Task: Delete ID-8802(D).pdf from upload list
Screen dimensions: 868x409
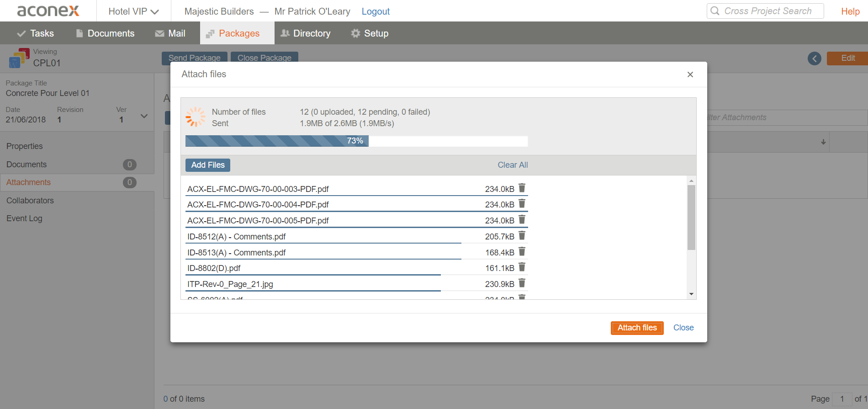Action: [522, 267]
